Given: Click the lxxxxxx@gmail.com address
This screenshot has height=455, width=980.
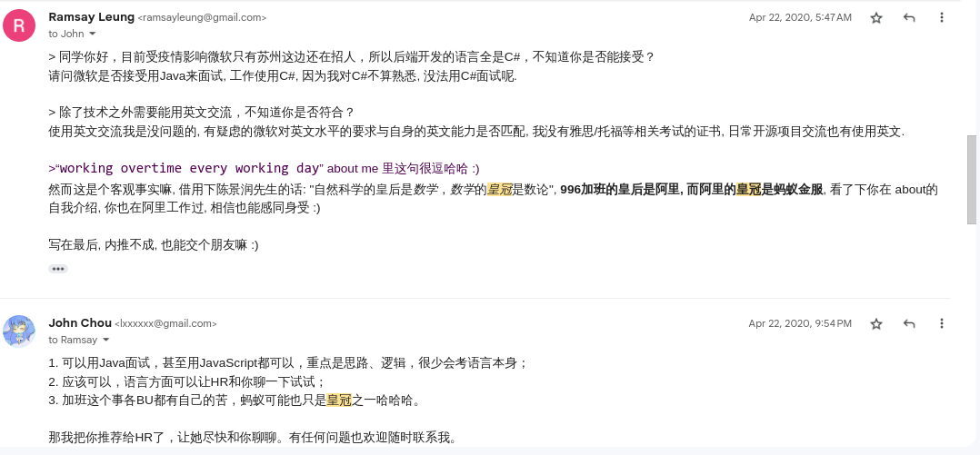Looking at the screenshot, I should [165, 323].
